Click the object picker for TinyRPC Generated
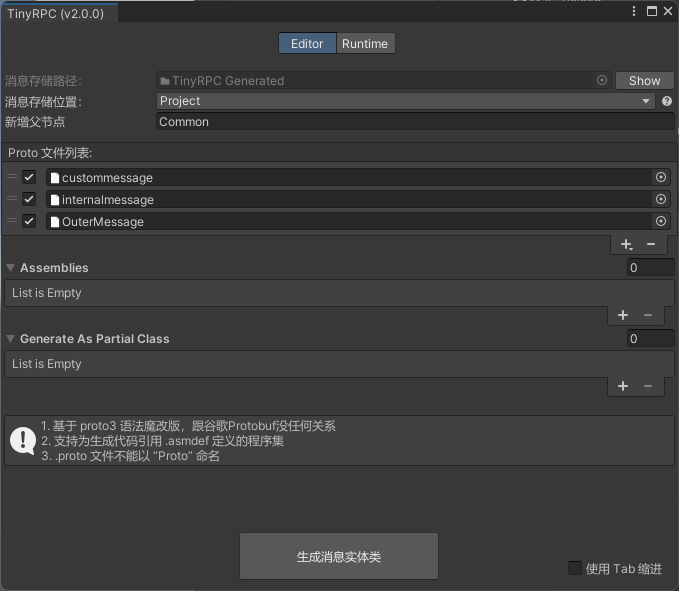The height and width of the screenshot is (591, 679). coord(602,80)
